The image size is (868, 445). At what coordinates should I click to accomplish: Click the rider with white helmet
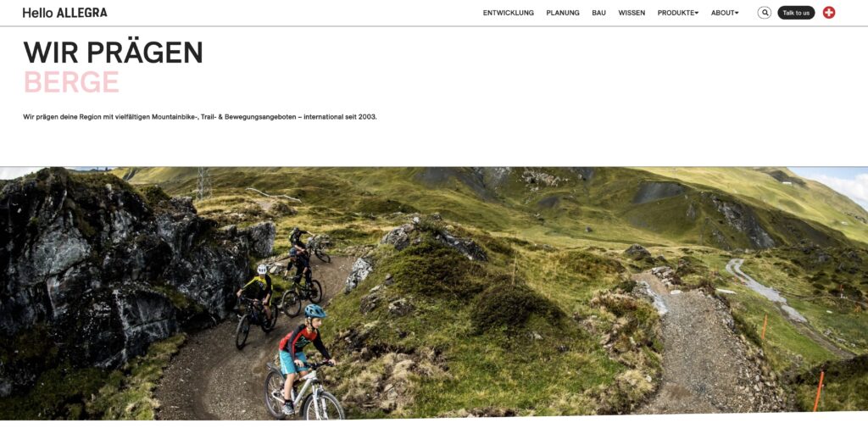pyautogui.click(x=256, y=306)
